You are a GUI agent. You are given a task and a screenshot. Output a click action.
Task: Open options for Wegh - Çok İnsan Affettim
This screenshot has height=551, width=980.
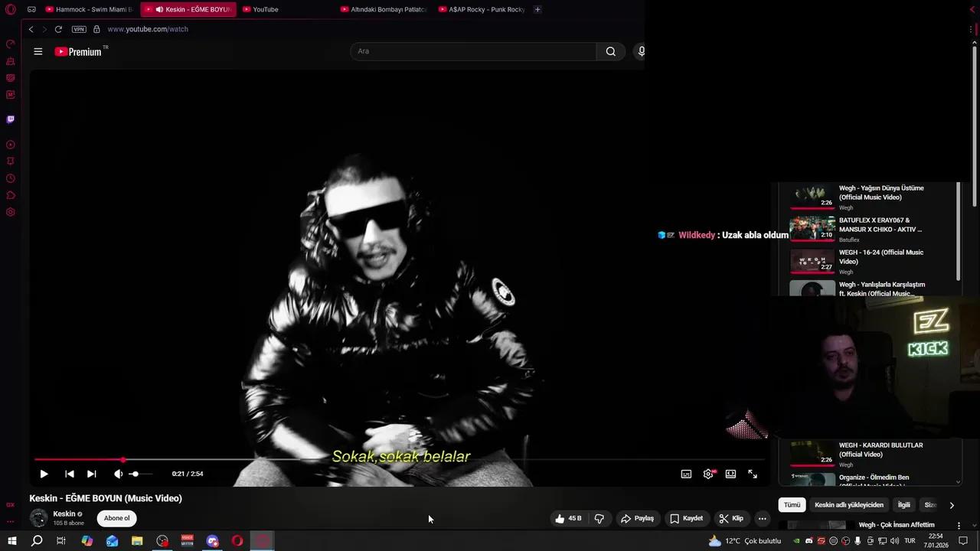coord(959,526)
